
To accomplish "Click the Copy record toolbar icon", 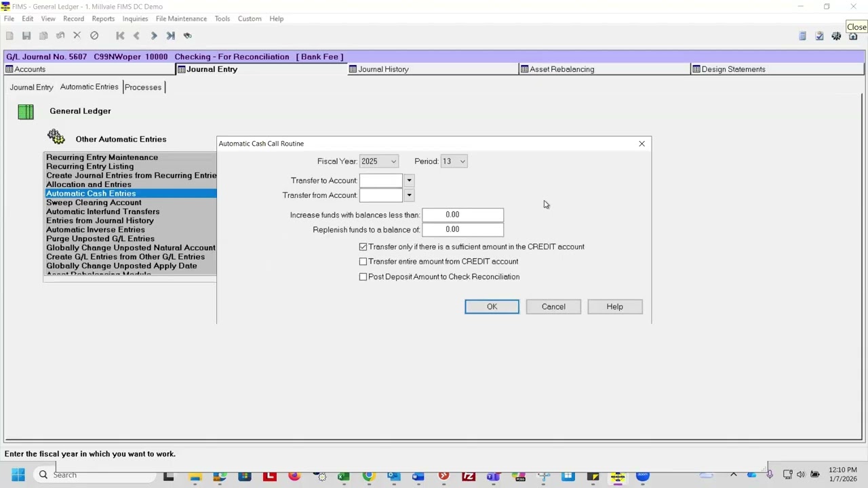I will (43, 35).
